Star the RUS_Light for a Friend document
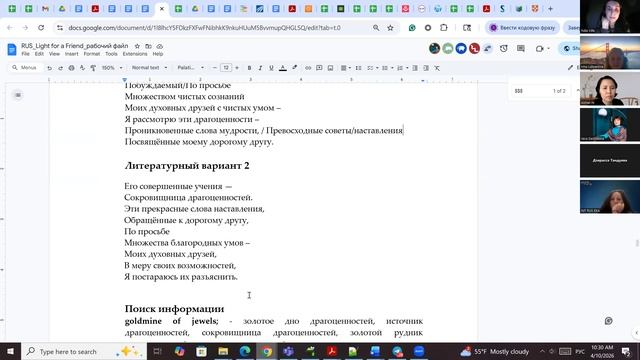This screenshot has height=360, width=640. coord(138,46)
